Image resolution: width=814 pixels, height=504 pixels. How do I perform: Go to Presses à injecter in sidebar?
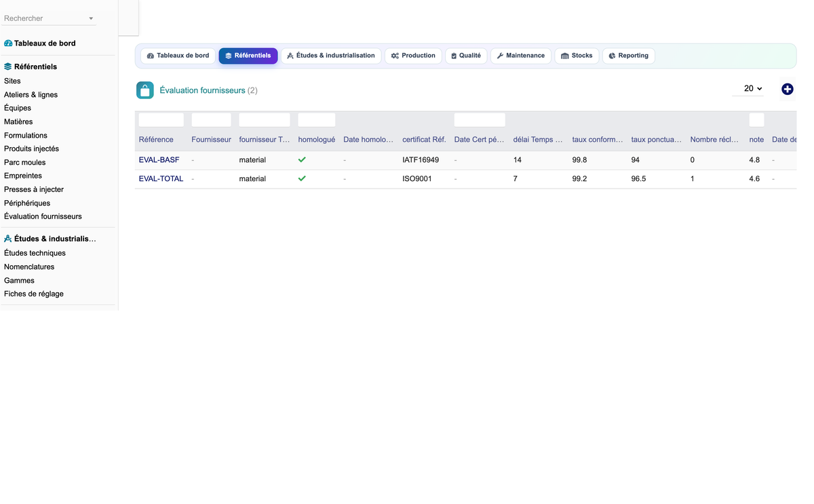click(34, 189)
